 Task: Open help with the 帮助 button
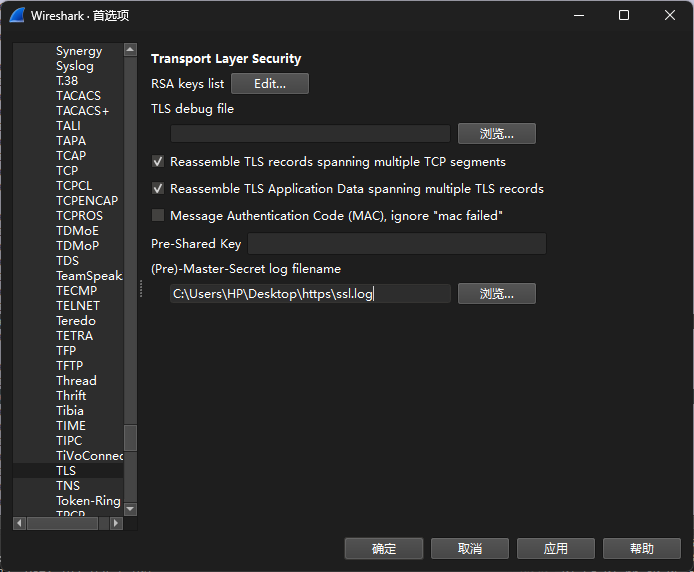pos(641,549)
